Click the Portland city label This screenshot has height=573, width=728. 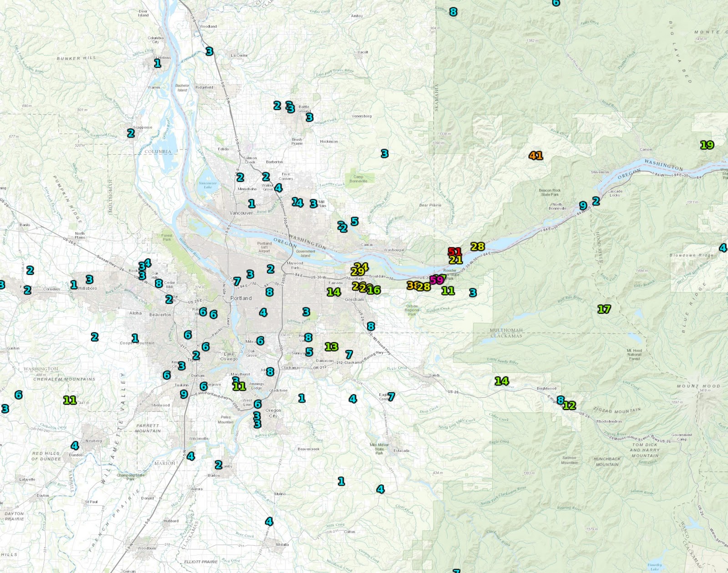(242, 298)
